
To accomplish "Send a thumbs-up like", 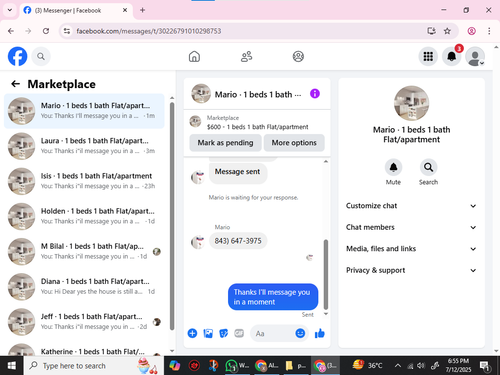I will pyautogui.click(x=319, y=333).
